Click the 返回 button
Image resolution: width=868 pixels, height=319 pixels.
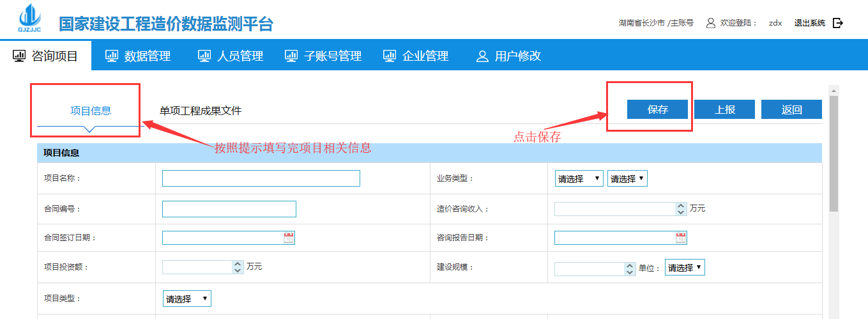pos(791,109)
